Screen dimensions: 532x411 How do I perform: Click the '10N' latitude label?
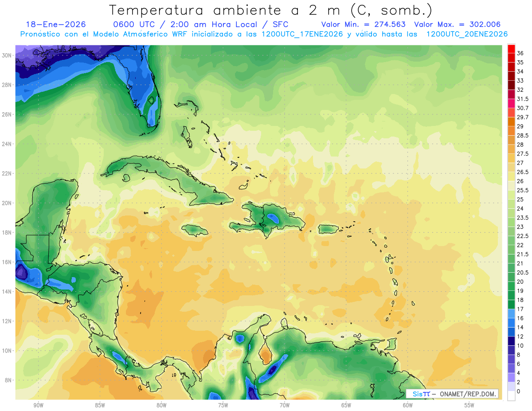(x=7, y=350)
